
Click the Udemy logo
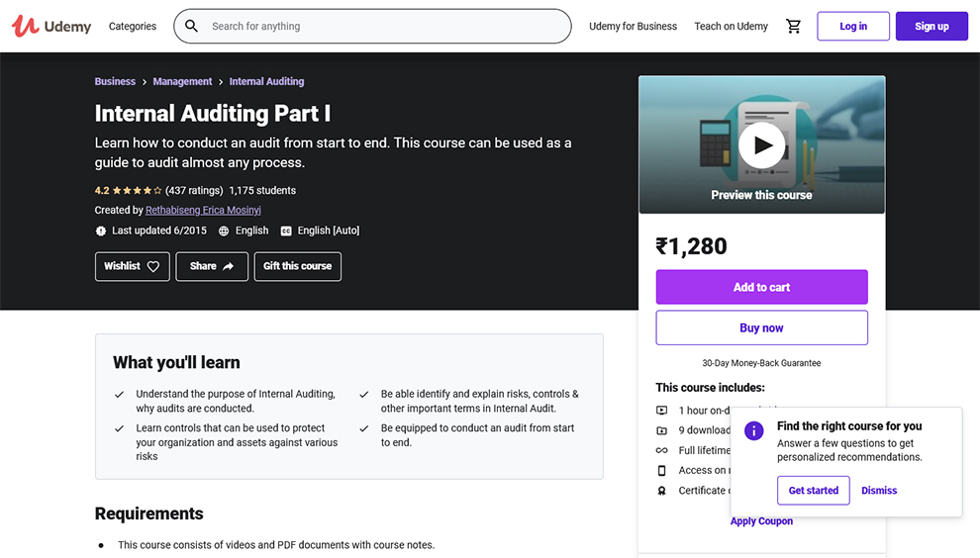click(x=51, y=27)
